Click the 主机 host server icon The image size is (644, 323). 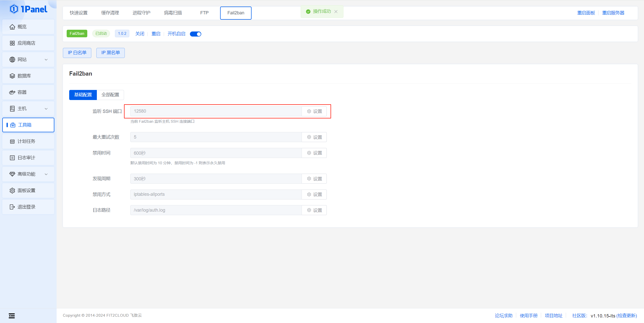(12, 109)
